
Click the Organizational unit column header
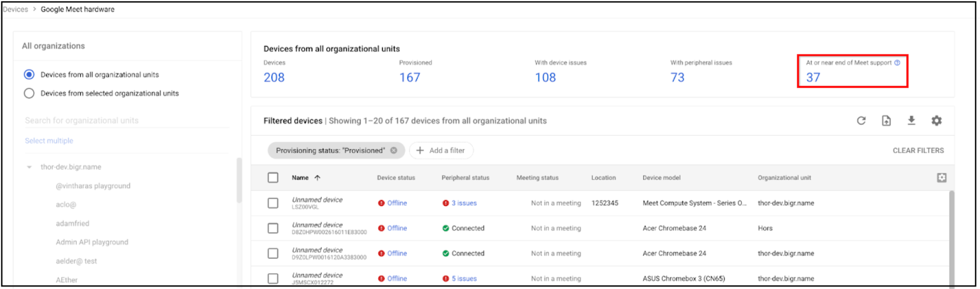784,178
